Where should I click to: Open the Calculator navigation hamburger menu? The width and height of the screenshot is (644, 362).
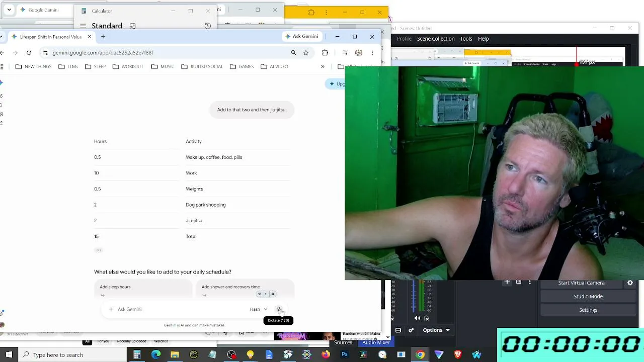[83, 26]
